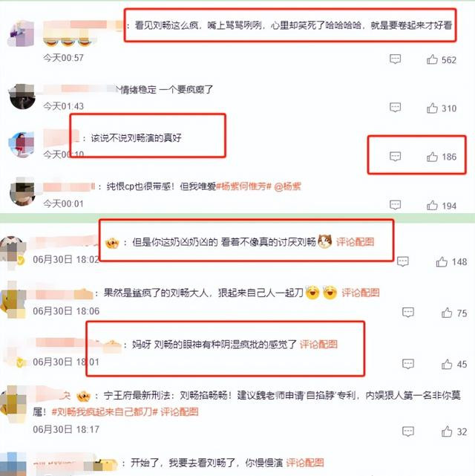Reply to the 06月30日 18:06 comment

408,312
